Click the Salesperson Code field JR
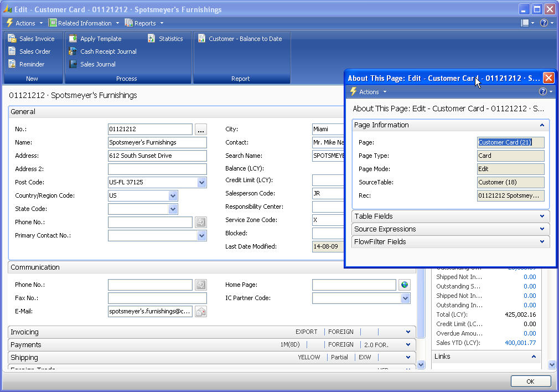559x392 pixels. (328, 193)
